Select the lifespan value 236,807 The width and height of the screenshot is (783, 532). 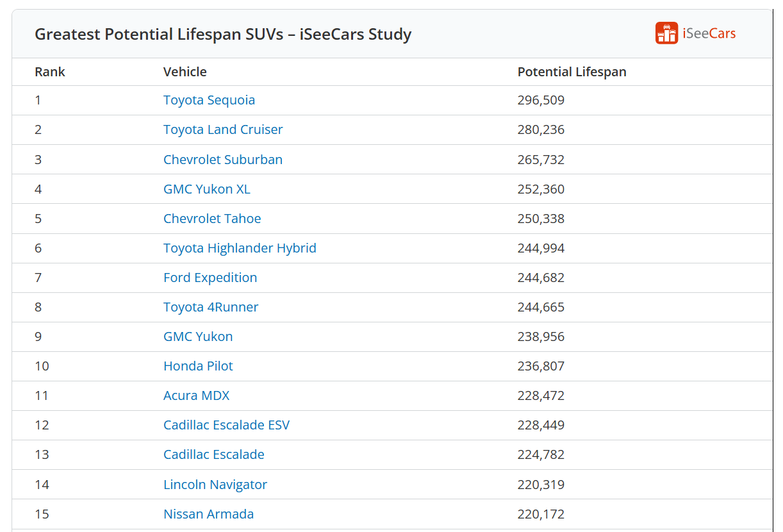click(x=541, y=366)
